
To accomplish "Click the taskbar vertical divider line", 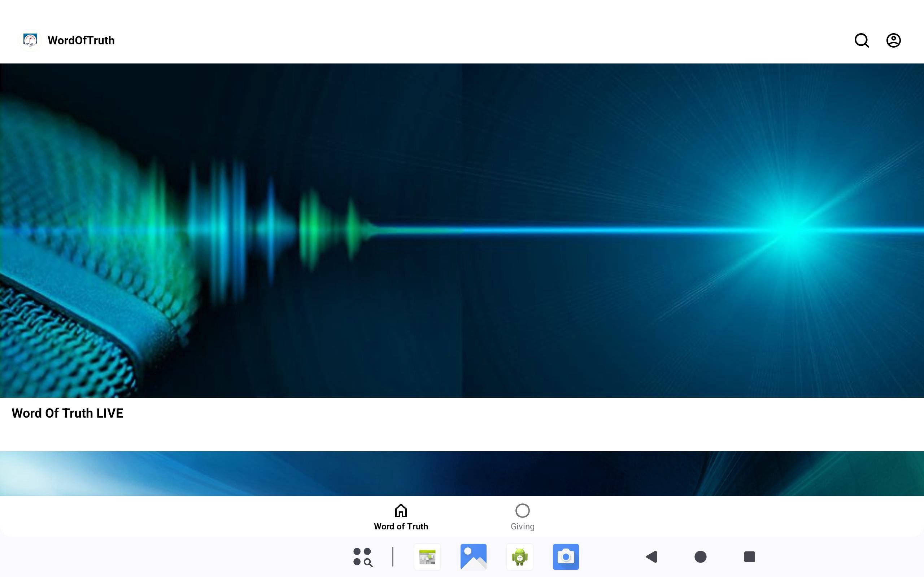I will [392, 557].
